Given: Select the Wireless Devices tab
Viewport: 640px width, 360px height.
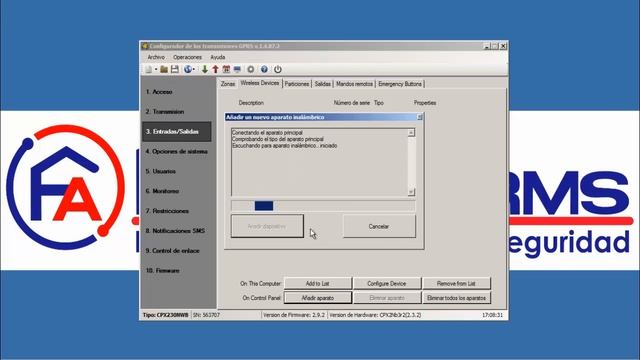Looking at the screenshot, I should (x=260, y=83).
